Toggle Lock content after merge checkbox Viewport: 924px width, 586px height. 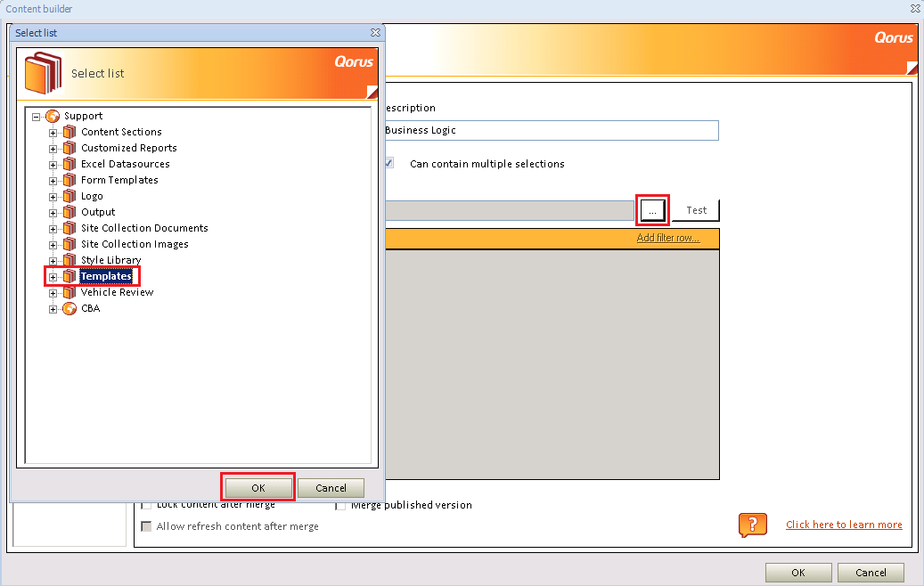click(146, 505)
